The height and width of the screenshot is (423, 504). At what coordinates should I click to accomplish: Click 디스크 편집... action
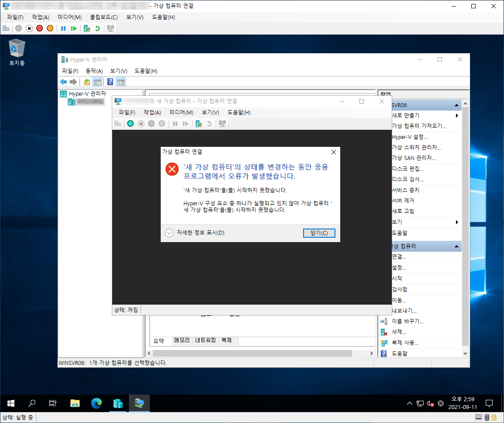[x=407, y=169]
